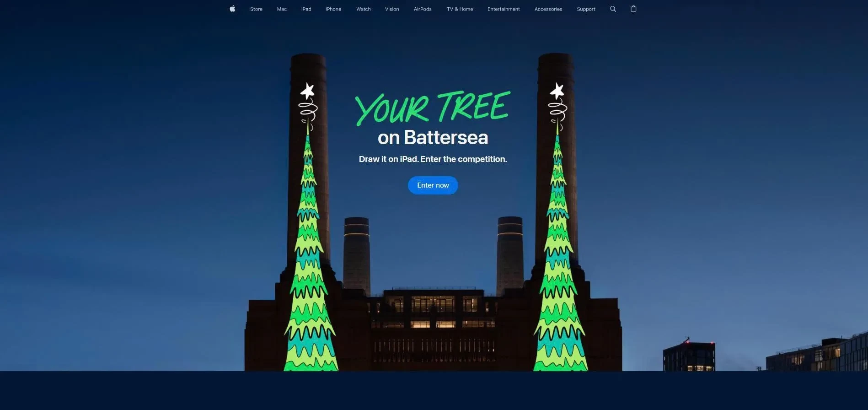Open the Vision nav link
The image size is (868, 410).
391,9
